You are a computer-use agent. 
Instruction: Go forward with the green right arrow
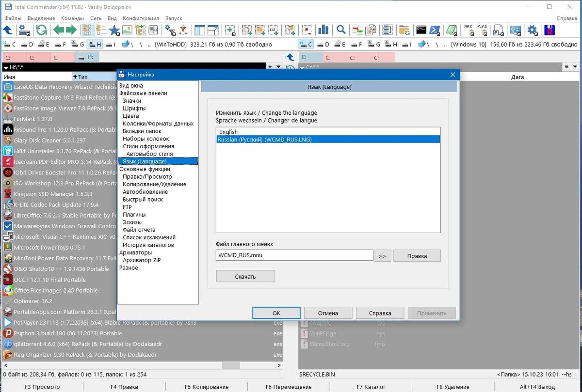pos(71,30)
